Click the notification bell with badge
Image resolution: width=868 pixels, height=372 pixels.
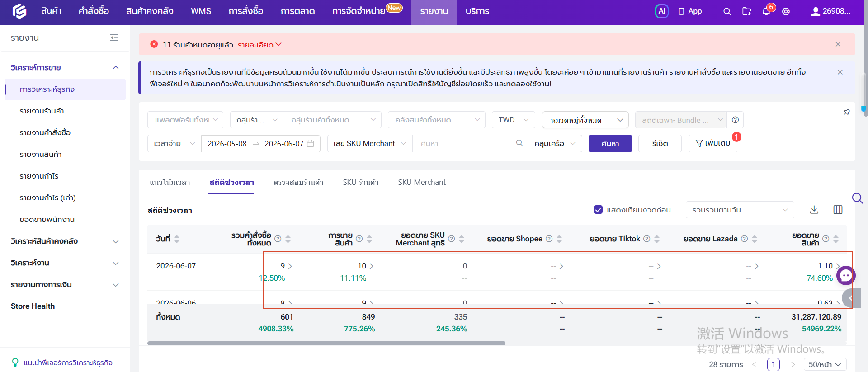click(x=767, y=11)
